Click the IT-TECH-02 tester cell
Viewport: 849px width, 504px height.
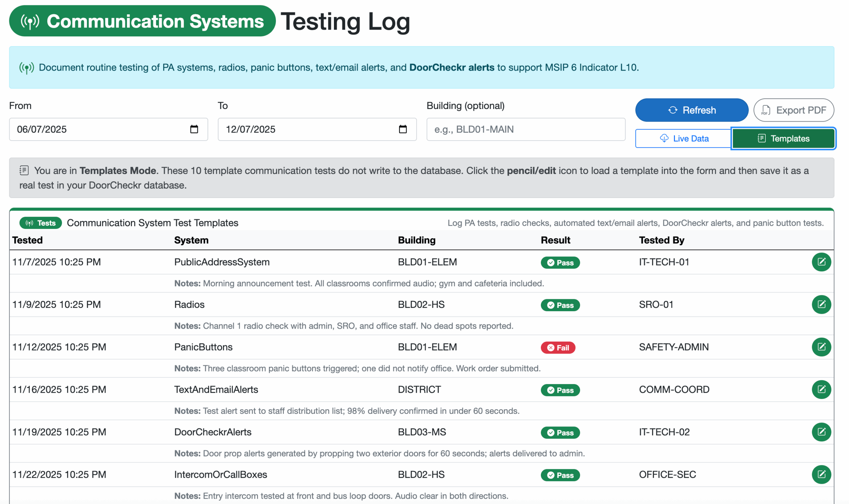click(664, 432)
